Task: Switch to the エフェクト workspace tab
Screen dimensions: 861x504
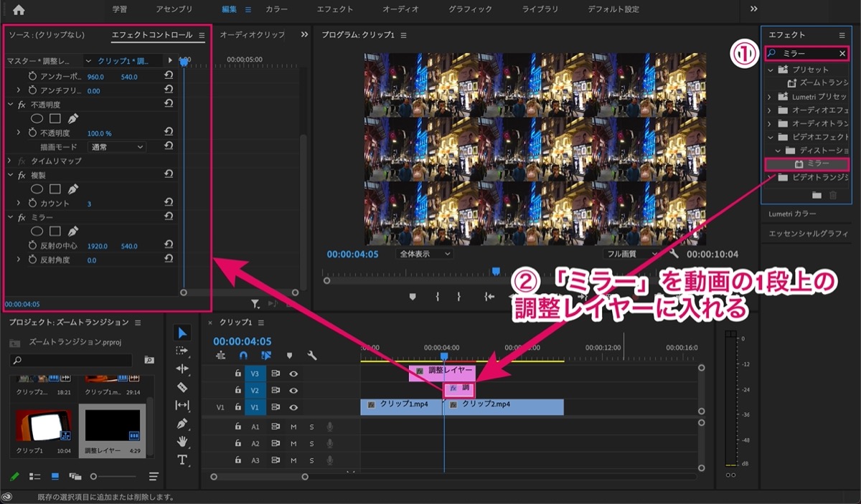Action: click(x=335, y=9)
